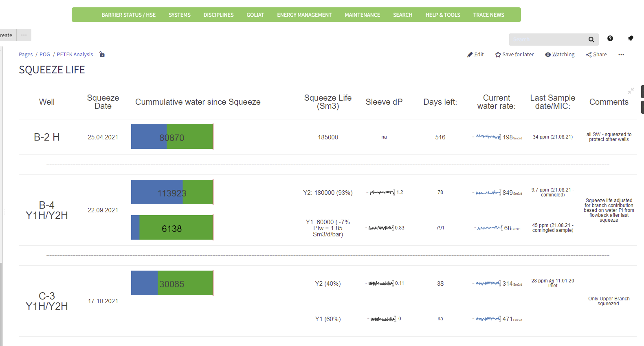Click the Create button
This screenshot has width=644, height=346.
tap(8, 35)
